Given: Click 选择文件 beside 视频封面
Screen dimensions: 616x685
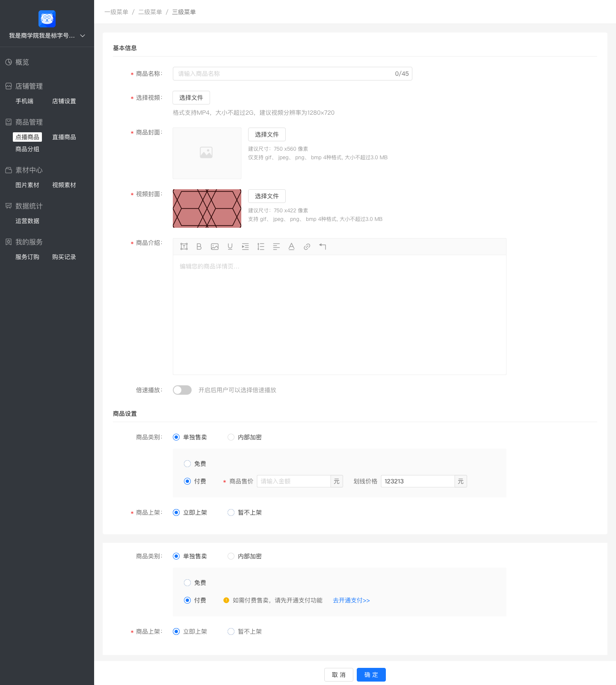Looking at the screenshot, I should [x=267, y=196].
